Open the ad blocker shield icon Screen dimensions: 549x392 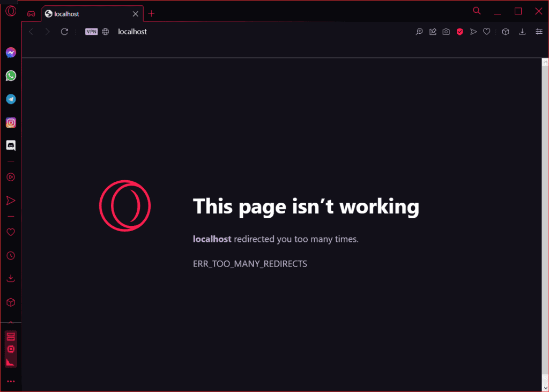point(459,32)
